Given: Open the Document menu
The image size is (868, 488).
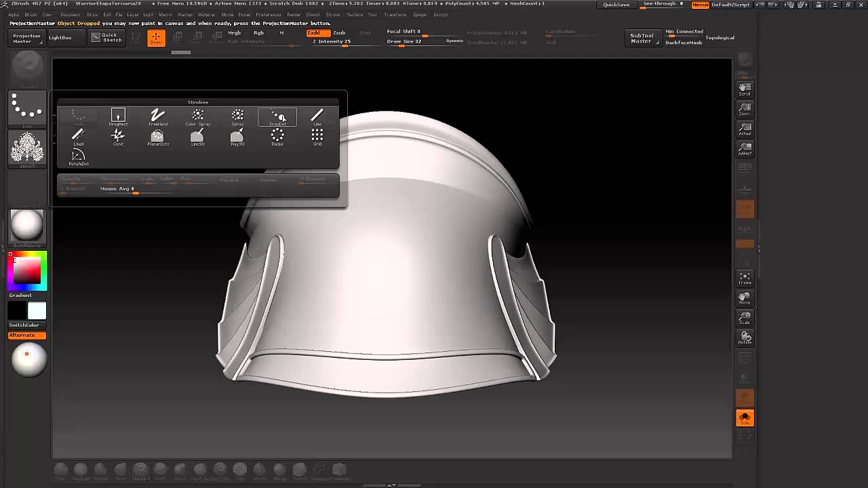Looking at the screenshot, I should (x=70, y=14).
